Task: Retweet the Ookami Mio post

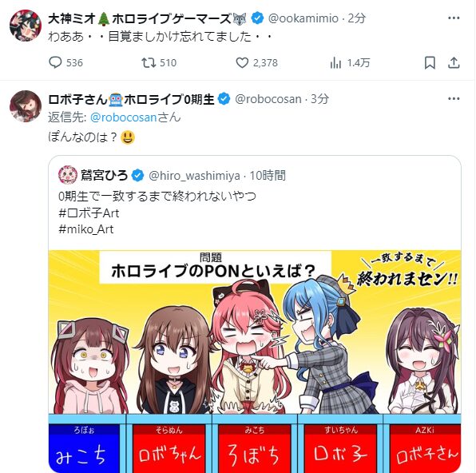Action: tap(159, 63)
